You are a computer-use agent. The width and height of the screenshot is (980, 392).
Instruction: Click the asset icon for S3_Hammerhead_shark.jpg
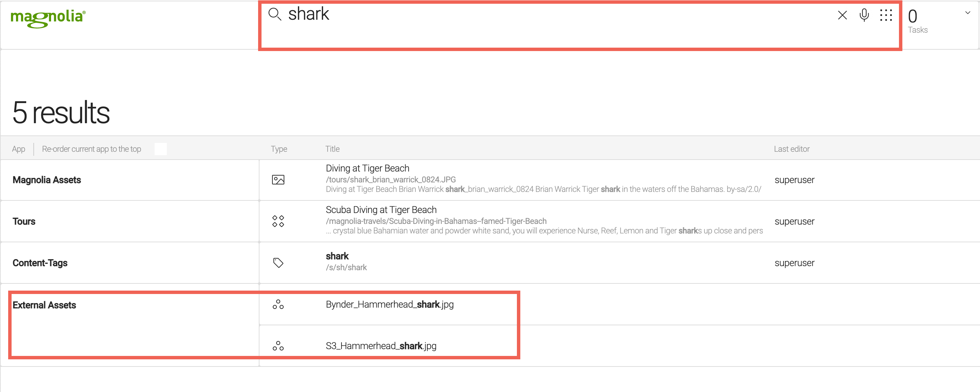tap(278, 346)
